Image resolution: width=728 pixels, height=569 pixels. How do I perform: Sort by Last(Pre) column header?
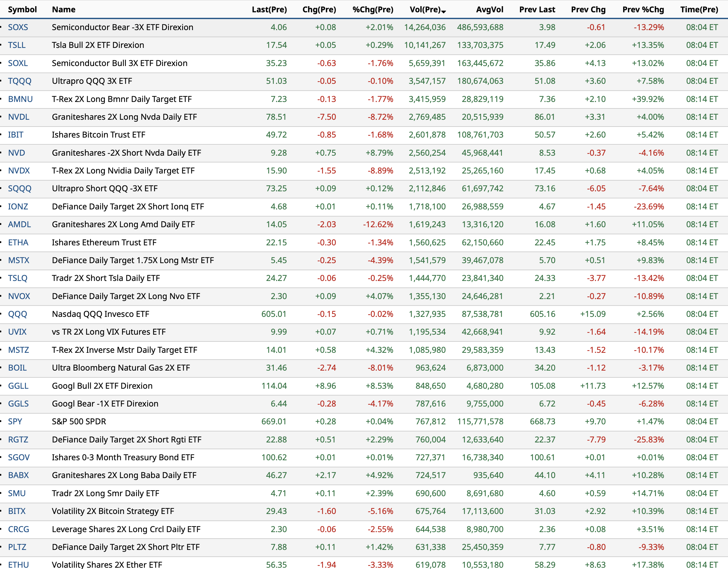point(269,10)
